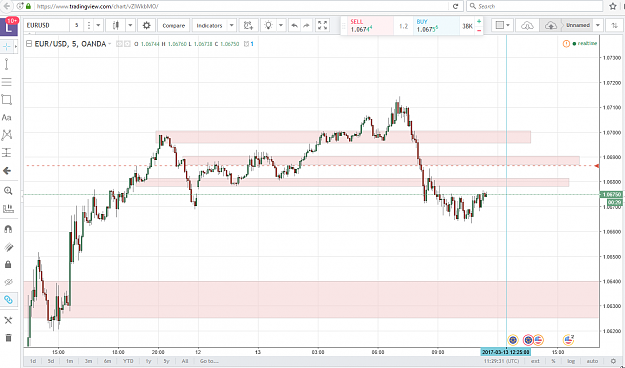Viewport: 625px width, 368px height.
Task: Click the realtime status text
Action: 588,44
